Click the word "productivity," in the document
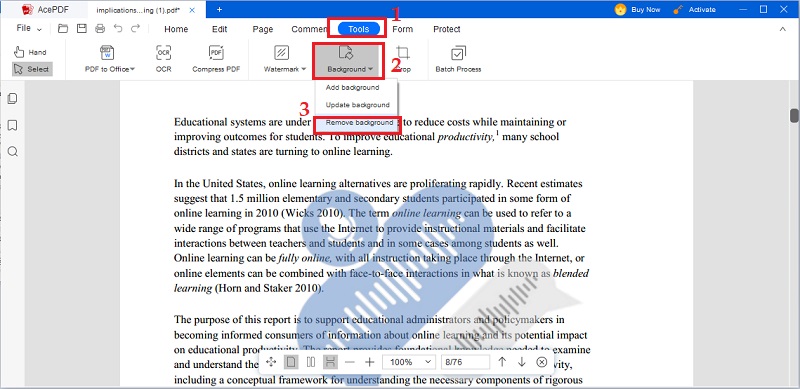This screenshot has width=800, height=389. [466, 137]
